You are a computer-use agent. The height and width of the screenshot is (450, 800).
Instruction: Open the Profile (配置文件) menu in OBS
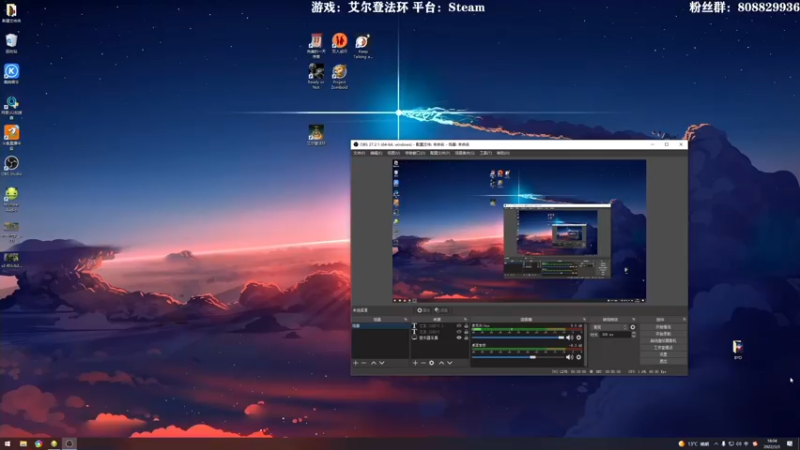[x=439, y=153]
